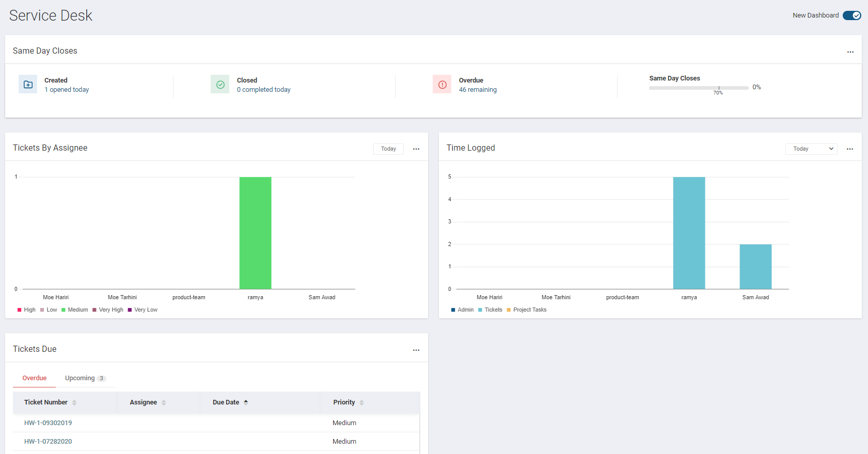
Task: Open ticket HW-1-09302019
Action: [48, 423]
